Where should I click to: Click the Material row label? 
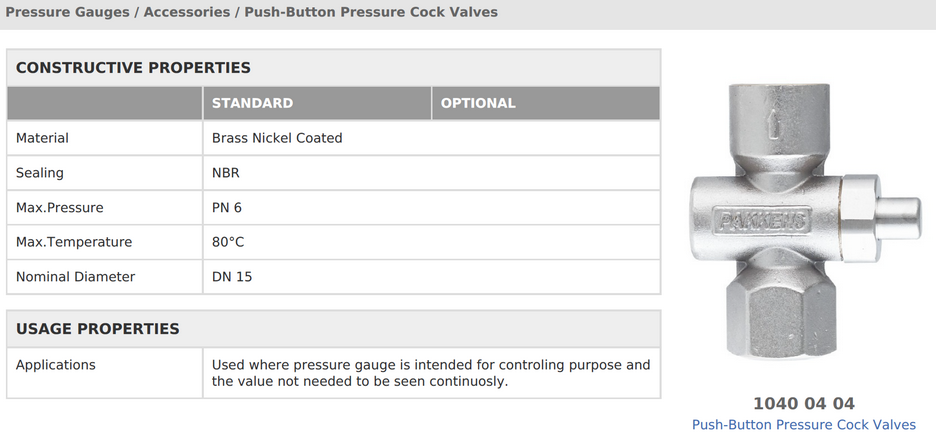coord(42,138)
